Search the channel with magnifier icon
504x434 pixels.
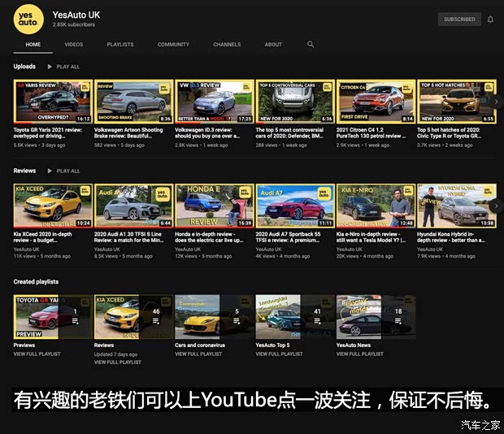pyautogui.click(x=311, y=45)
